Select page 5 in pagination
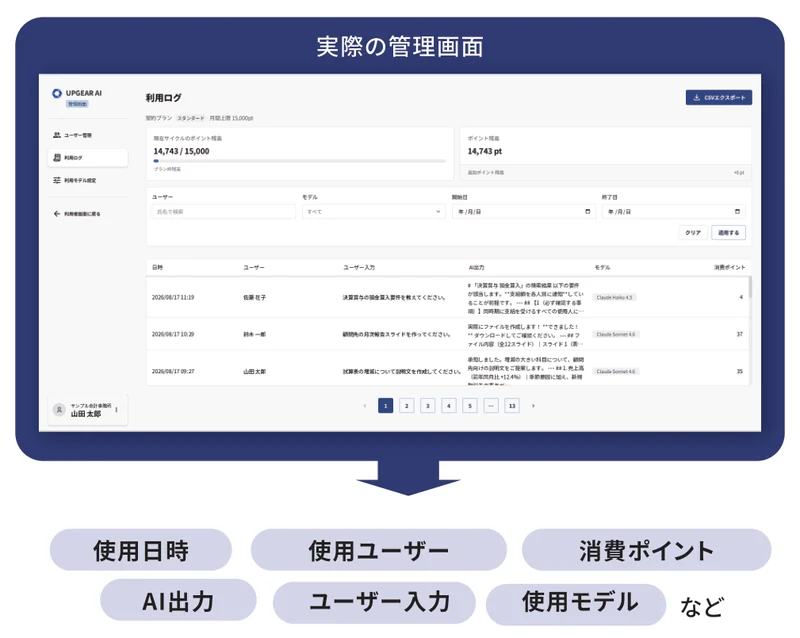The image size is (800, 638). pyautogui.click(x=470, y=406)
